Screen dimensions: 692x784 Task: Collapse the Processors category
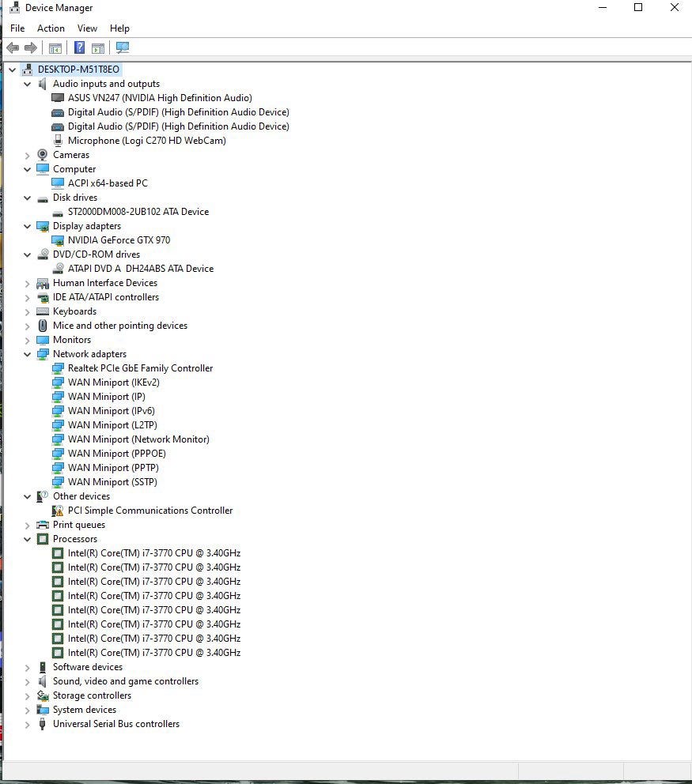click(28, 540)
